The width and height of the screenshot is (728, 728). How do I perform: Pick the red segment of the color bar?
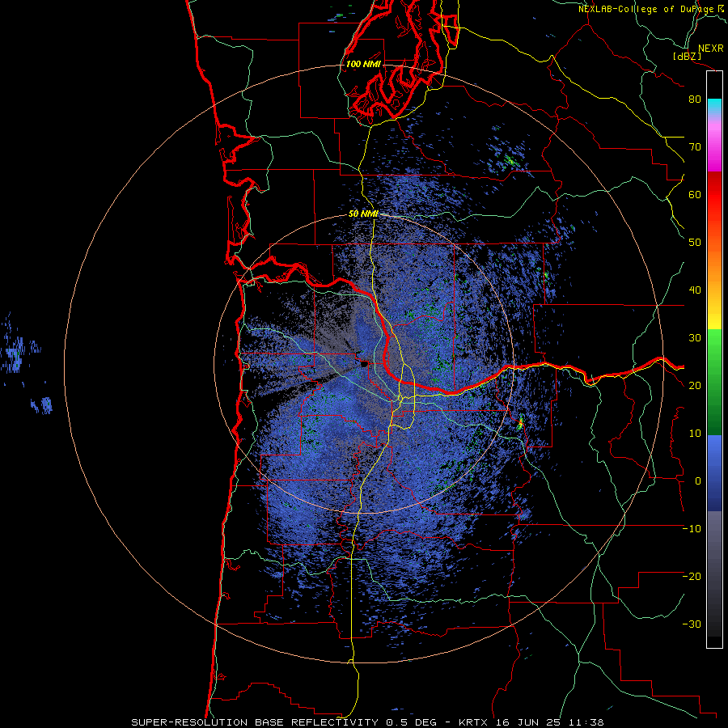(714, 197)
